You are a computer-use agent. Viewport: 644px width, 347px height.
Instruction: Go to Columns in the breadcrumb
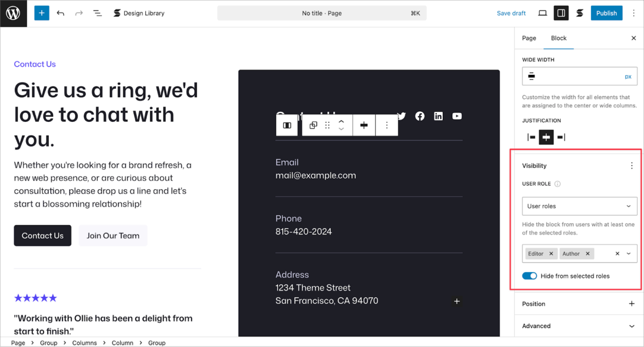(x=85, y=343)
